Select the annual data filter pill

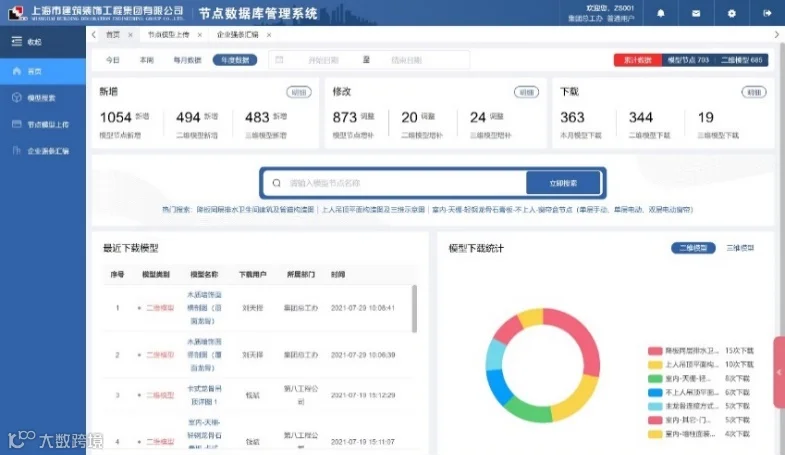[235, 60]
